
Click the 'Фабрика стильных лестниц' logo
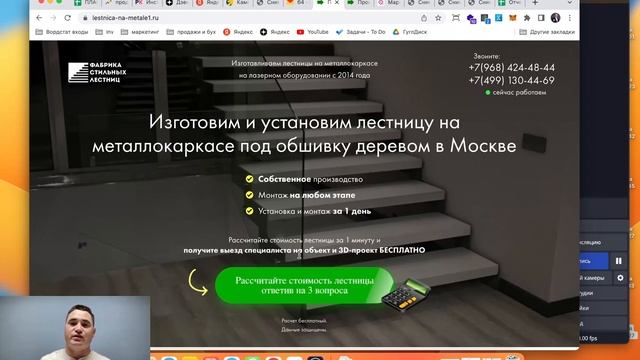(x=97, y=73)
